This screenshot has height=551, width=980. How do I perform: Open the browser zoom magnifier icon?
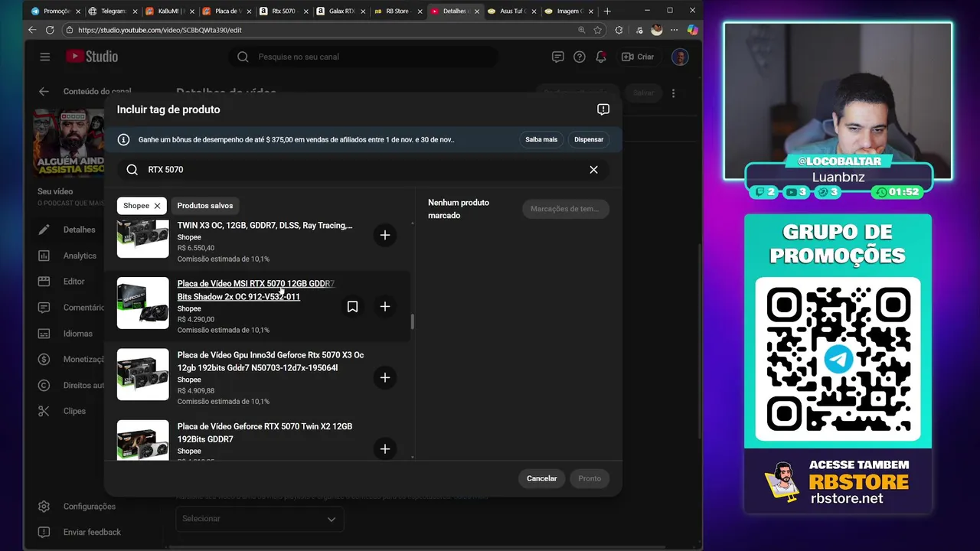[x=582, y=30]
